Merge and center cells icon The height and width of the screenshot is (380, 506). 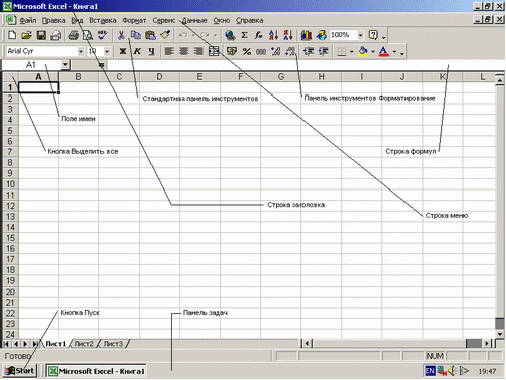click(214, 51)
